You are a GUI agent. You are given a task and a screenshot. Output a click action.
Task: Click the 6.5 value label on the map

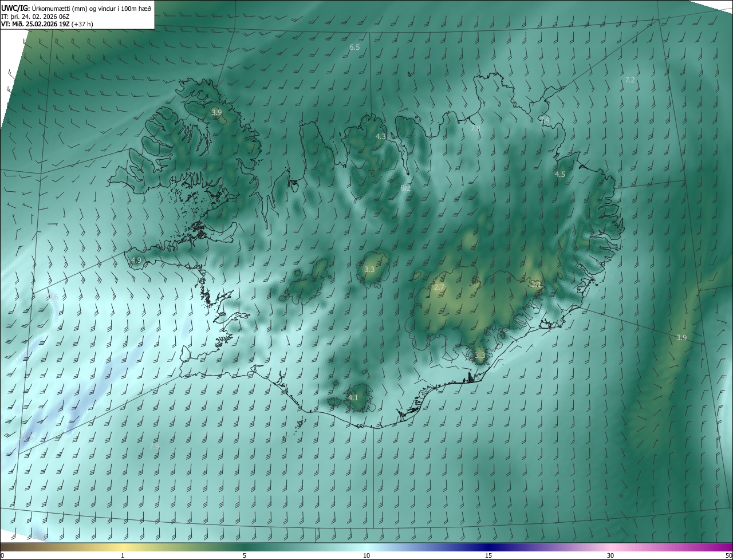pos(354,47)
